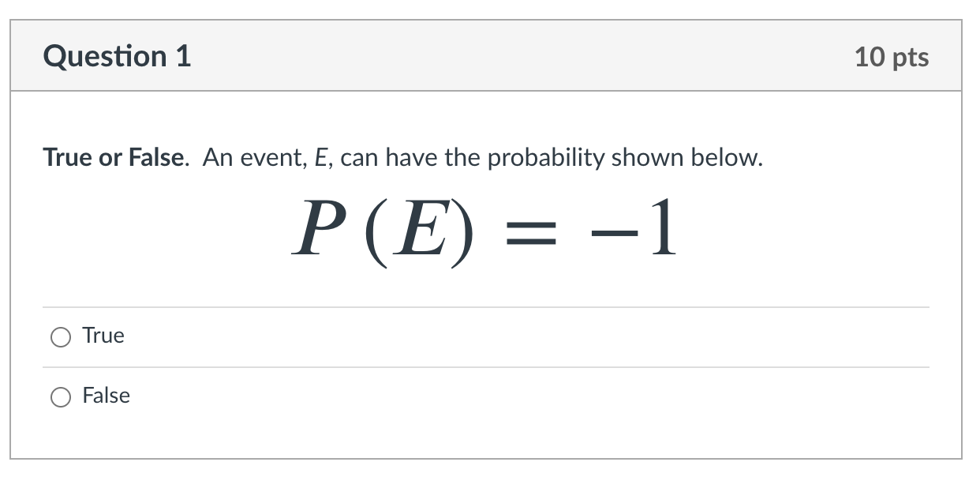Viewport: 980px width, 477px height.
Task: Click the "True" answer label text
Action: tap(103, 336)
